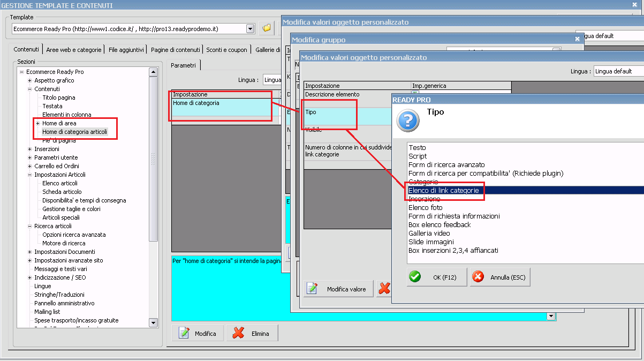The image size is (644, 361).
Task: Expand the Impostazioni Documenti node
Action: coord(29,252)
